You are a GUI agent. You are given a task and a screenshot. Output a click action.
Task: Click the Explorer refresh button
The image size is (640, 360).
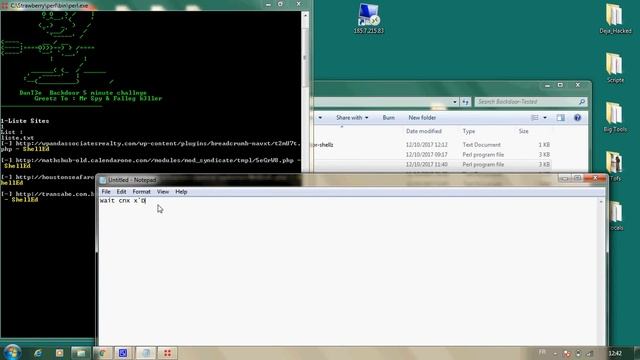(465, 102)
